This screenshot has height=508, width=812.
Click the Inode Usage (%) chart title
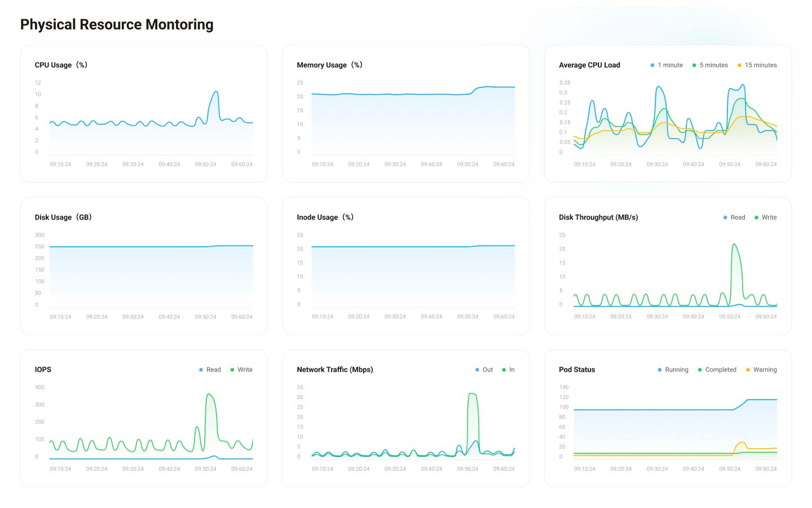click(x=325, y=217)
